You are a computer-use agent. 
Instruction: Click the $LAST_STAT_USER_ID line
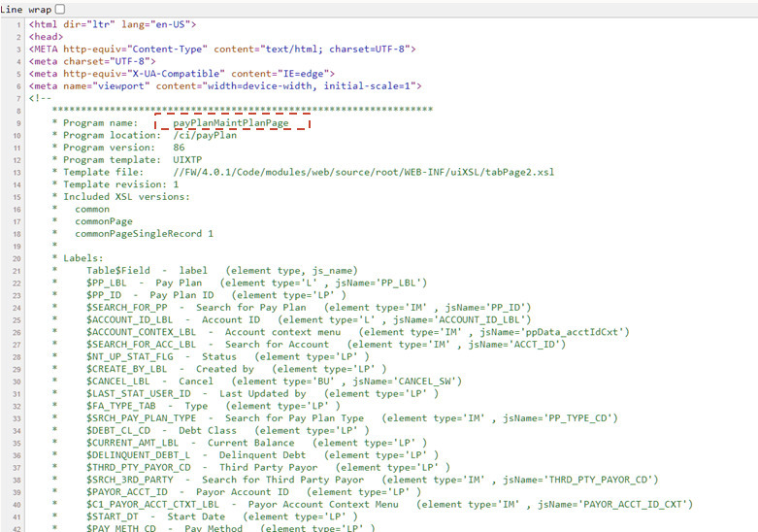point(263,394)
